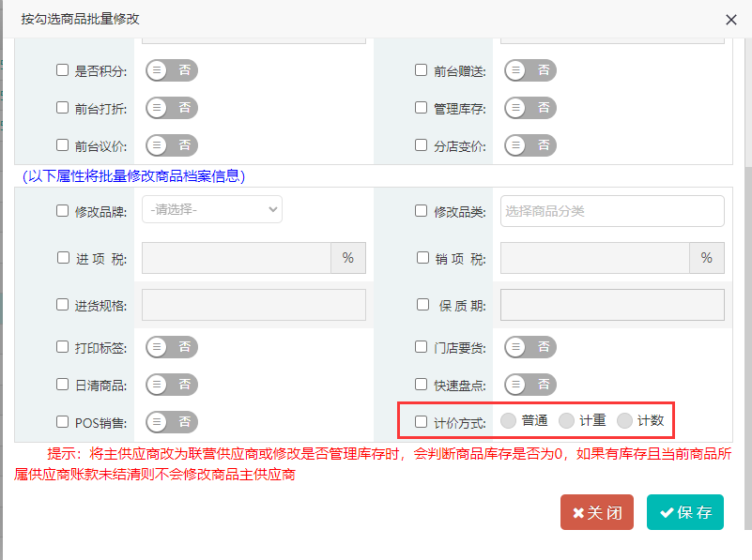The width and height of the screenshot is (752, 560).
Task: Click the red 关闭 button
Action: point(596,512)
